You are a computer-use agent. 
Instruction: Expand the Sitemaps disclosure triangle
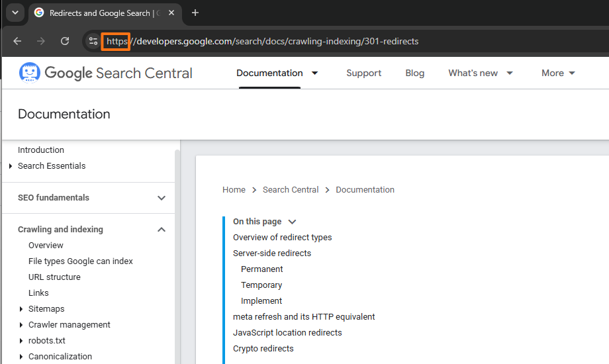pos(21,309)
